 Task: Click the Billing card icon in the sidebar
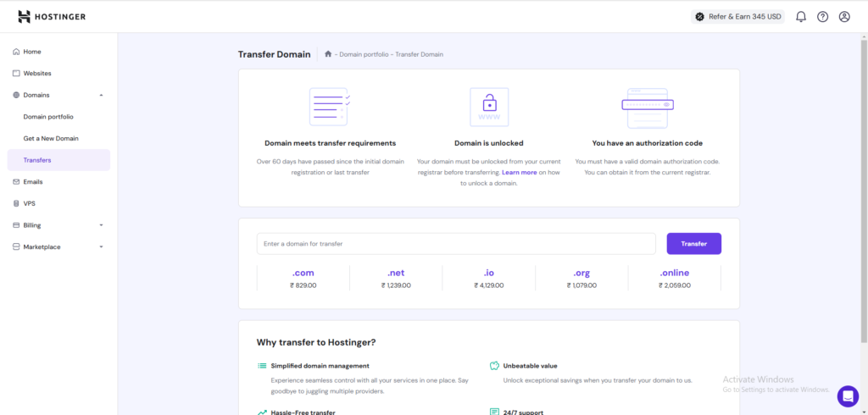tap(16, 225)
